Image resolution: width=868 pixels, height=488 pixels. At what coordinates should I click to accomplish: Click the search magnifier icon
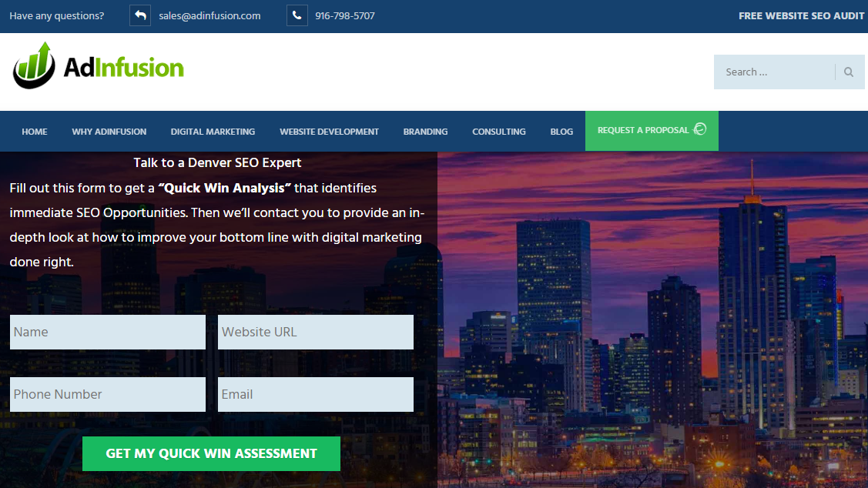pyautogui.click(x=849, y=72)
